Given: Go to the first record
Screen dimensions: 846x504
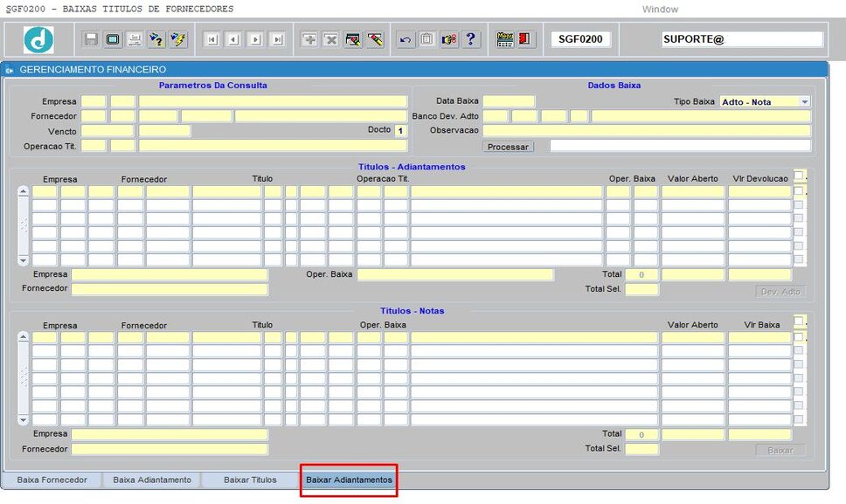Looking at the screenshot, I should pos(212,39).
